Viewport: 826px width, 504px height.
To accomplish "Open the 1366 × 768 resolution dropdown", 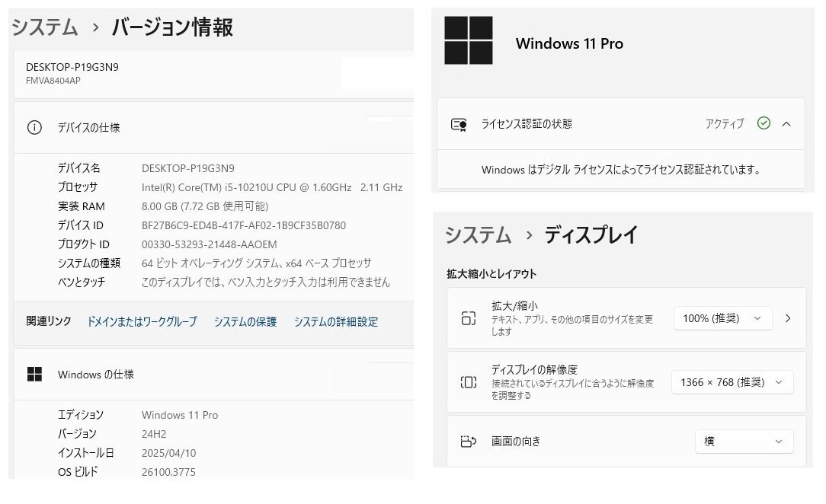I will point(732,382).
